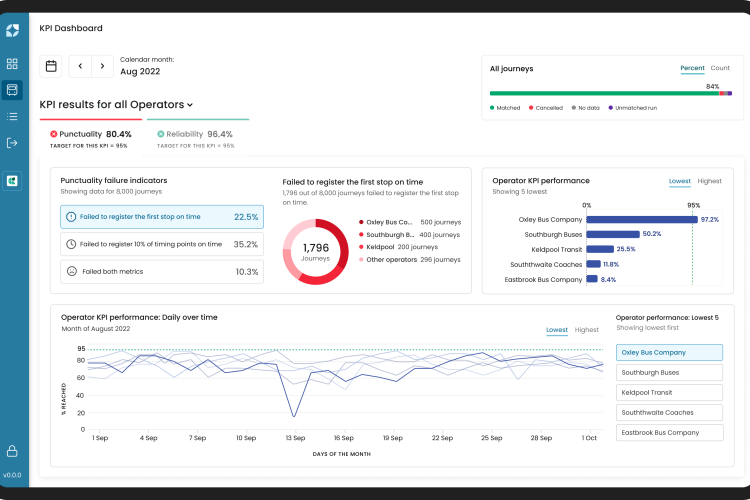
Task: Click the Keldpool 200 journeys legend entry
Action: point(398,247)
